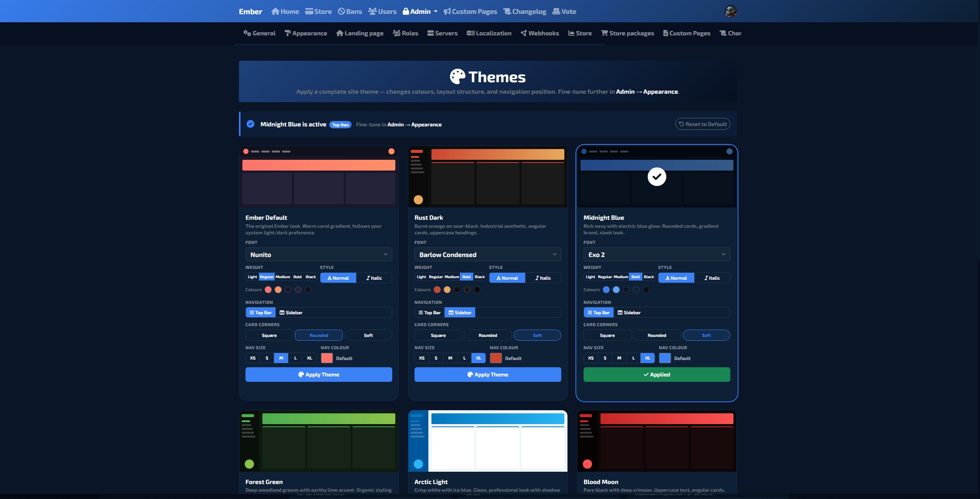The image size is (980, 499).
Task: Click Localization language icon in admin subnav
Action: pos(471,33)
